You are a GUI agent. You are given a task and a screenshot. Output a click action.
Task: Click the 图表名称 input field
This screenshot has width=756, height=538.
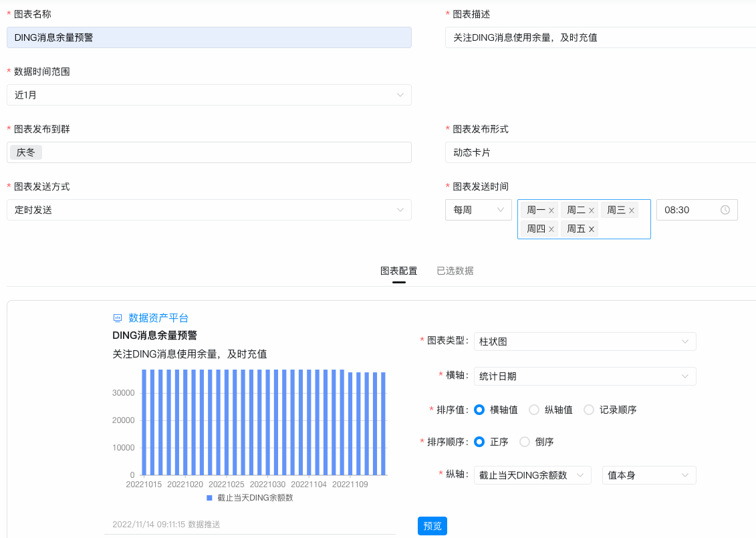(209, 37)
